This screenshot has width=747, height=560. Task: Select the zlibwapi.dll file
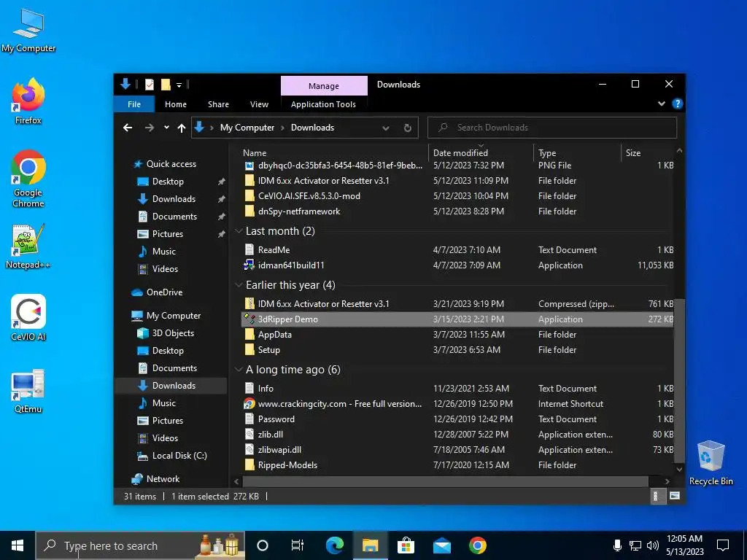(x=279, y=450)
